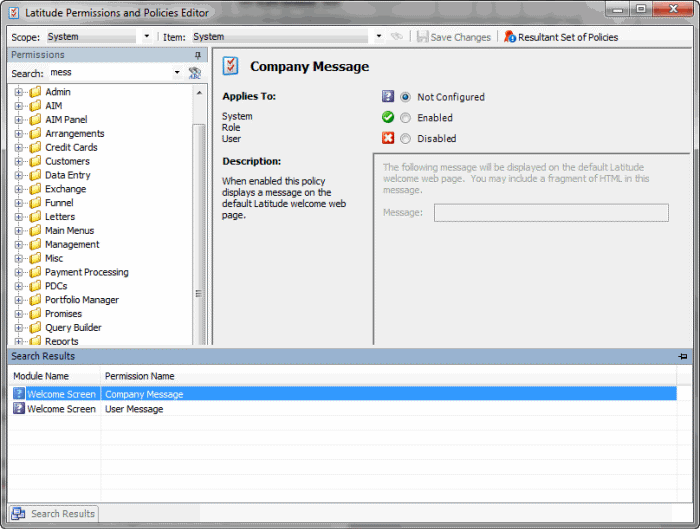Select the Enabled radio button
Screen dimensions: 700x529
(x=405, y=118)
